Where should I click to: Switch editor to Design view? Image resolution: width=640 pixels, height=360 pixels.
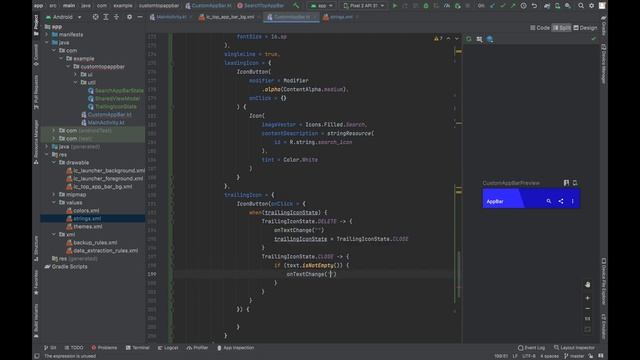pyautogui.click(x=585, y=28)
